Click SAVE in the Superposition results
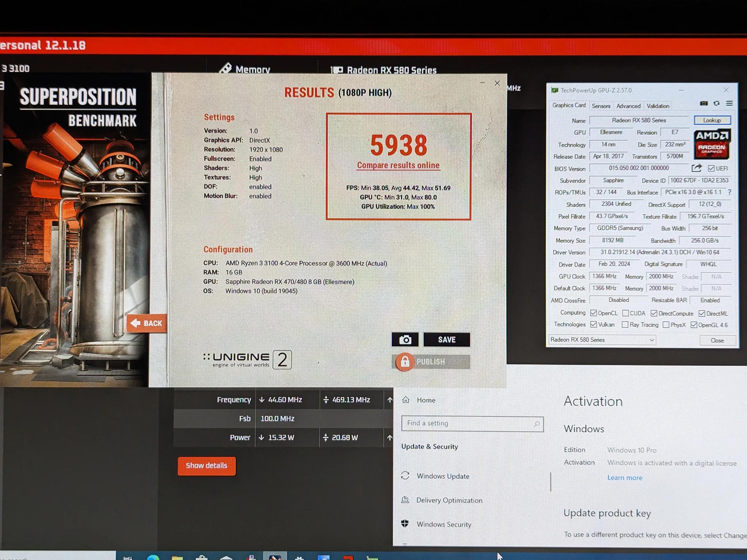Image resolution: width=747 pixels, height=560 pixels. tap(447, 340)
